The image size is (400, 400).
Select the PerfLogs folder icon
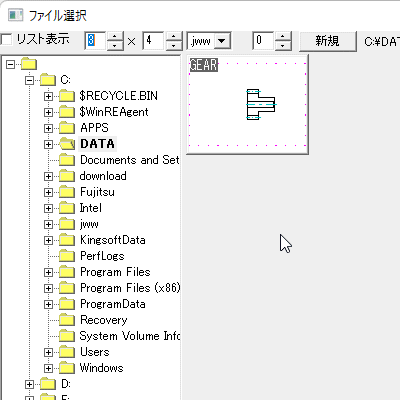pos(67,256)
